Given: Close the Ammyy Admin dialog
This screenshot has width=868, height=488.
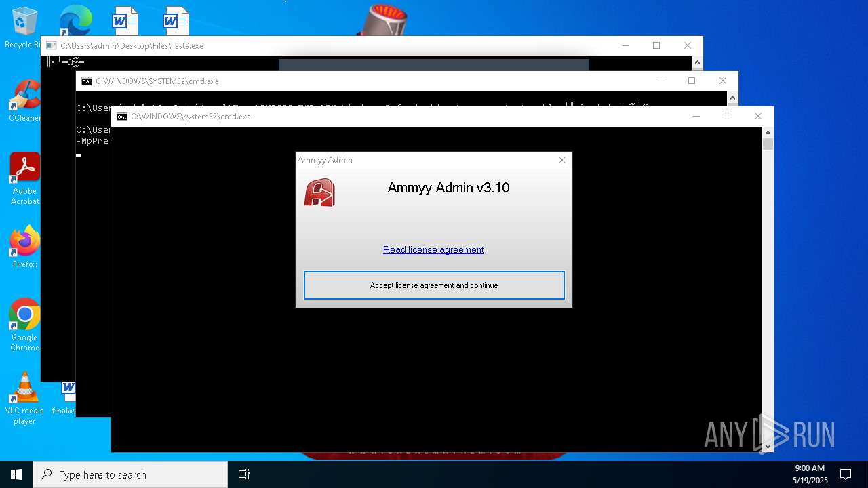Looking at the screenshot, I should click(561, 160).
